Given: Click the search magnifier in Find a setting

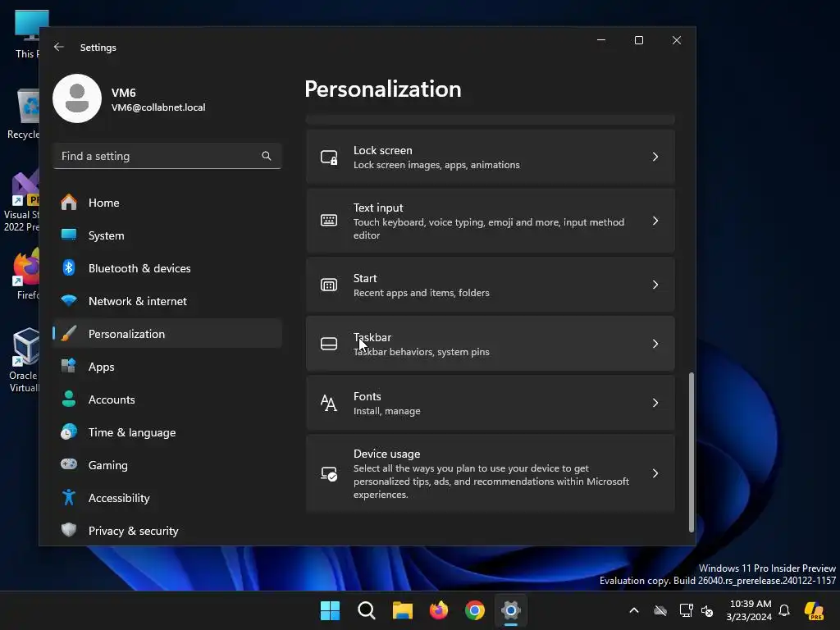Looking at the screenshot, I should coord(267,156).
